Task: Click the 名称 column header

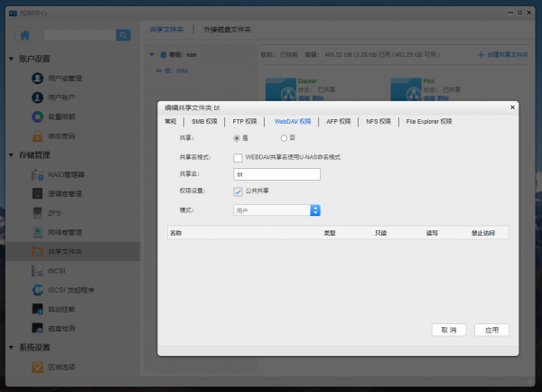Action: click(176, 233)
